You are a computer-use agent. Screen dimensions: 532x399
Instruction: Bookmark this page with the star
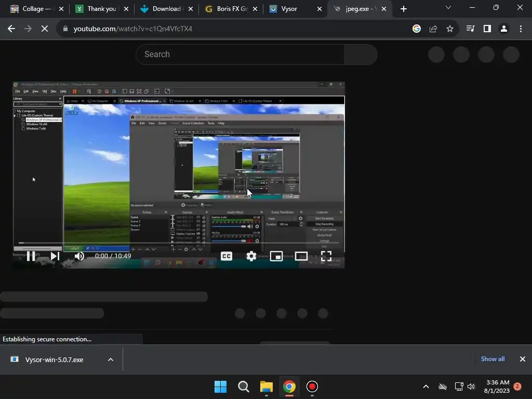point(450,29)
